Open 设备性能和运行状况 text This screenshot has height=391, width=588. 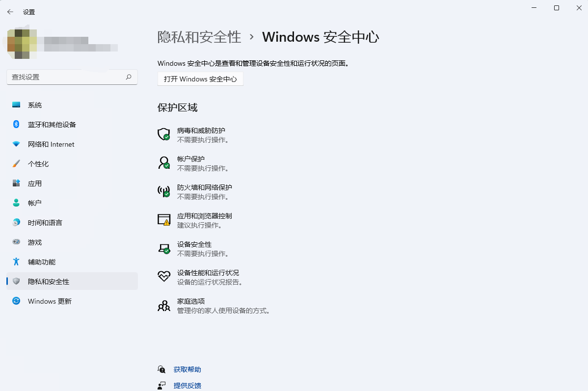click(x=208, y=273)
